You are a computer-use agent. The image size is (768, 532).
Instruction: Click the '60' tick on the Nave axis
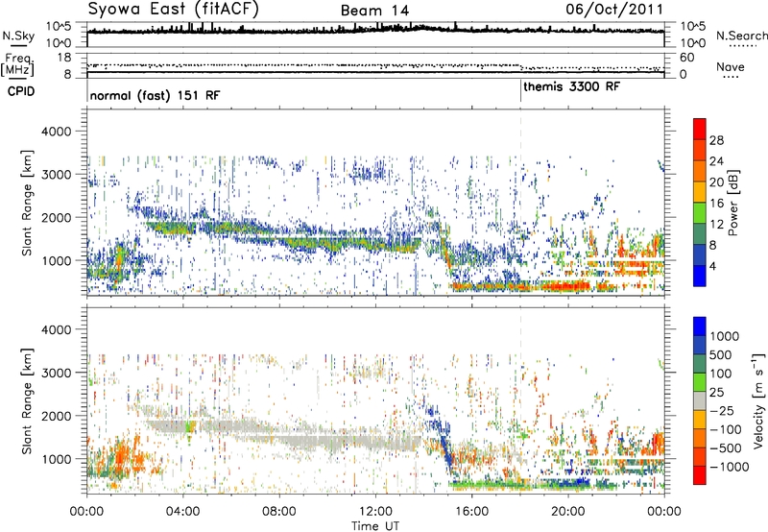pos(686,58)
